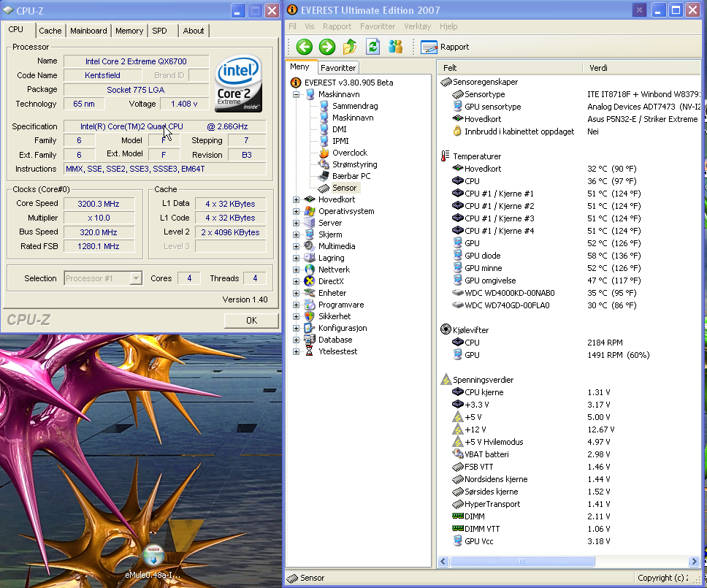Open the Fil menu in EVEREST
The height and width of the screenshot is (588, 707).
(x=292, y=26)
